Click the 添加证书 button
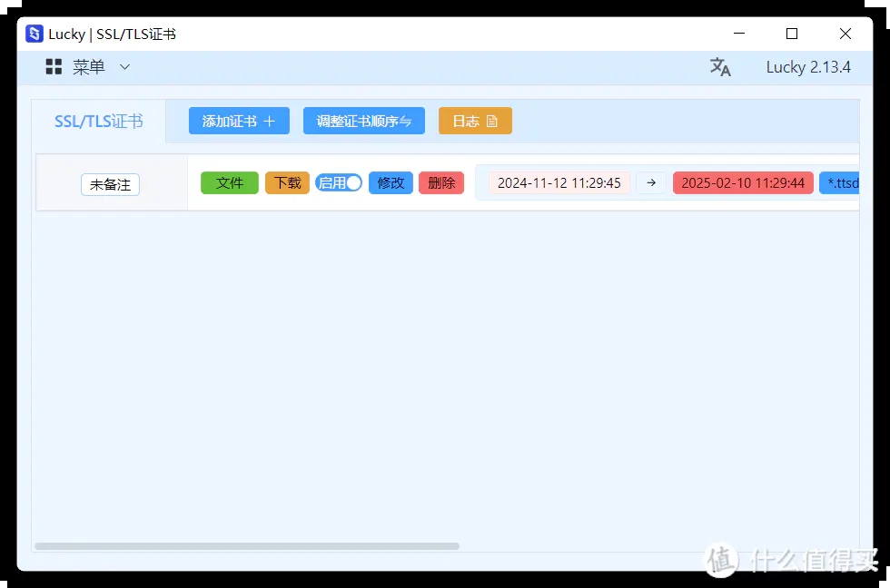This screenshot has height=588, width=890. click(239, 121)
